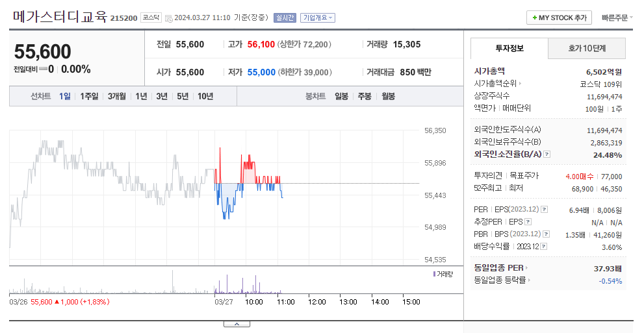The height and width of the screenshot is (333, 644).
Task: Click target price 77,000
Action: [x=612, y=177]
